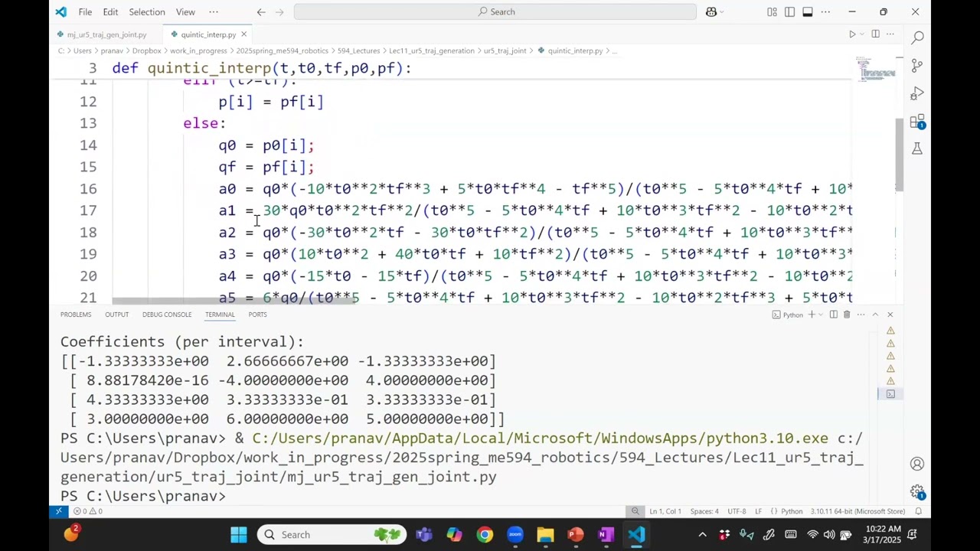Open the Manage gear menu
The height and width of the screenshot is (551, 980).
pos(916,492)
